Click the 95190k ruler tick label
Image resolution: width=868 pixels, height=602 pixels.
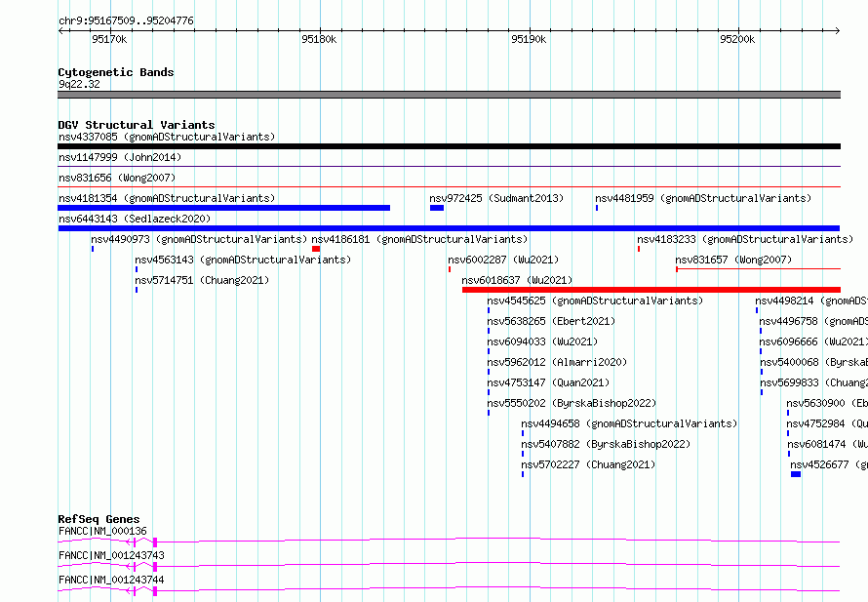[529, 39]
